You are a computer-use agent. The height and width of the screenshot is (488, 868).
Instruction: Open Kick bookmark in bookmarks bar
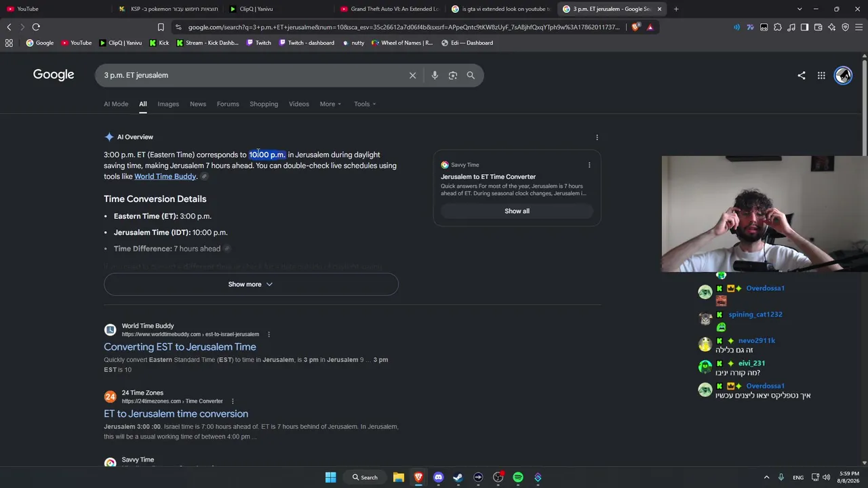[x=158, y=43]
